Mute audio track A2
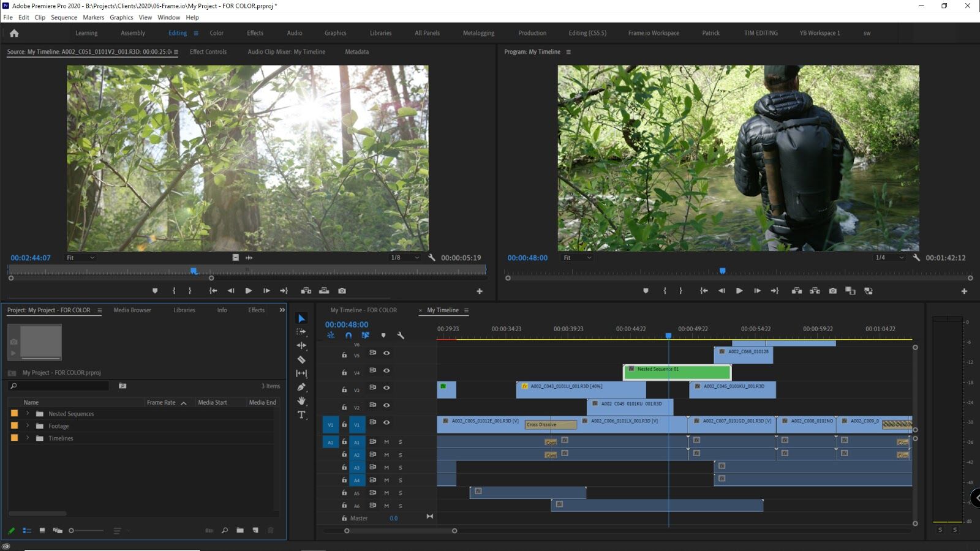The height and width of the screenshot is (551, 980). coord(386,455)
